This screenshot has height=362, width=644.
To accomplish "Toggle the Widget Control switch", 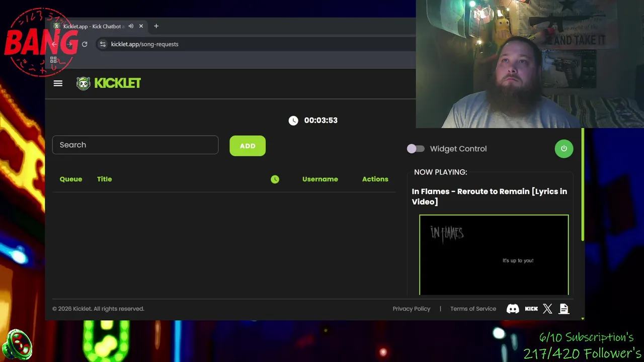I will 416,149.
